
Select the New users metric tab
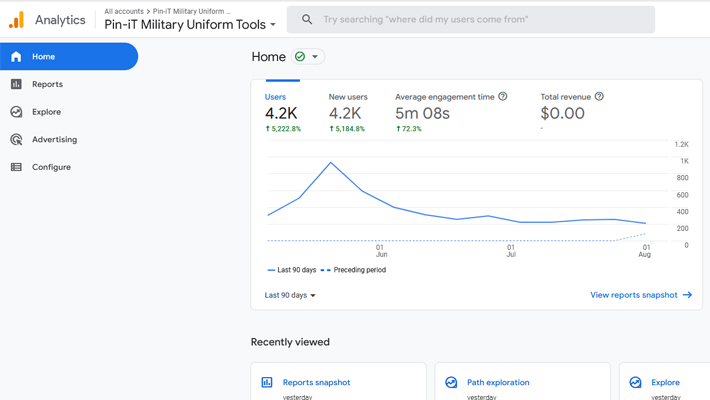(x=348, y=112)
